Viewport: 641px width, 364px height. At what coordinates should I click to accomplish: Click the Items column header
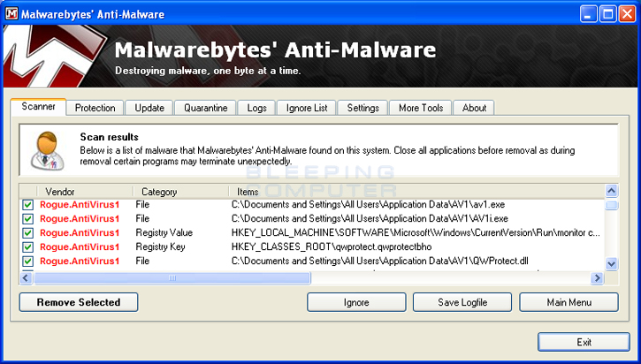(x=416, y=192)
